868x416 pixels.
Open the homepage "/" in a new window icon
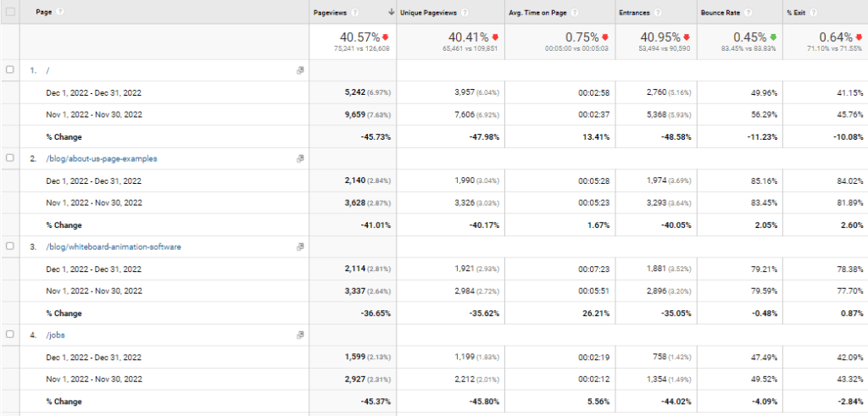point(300,70)
